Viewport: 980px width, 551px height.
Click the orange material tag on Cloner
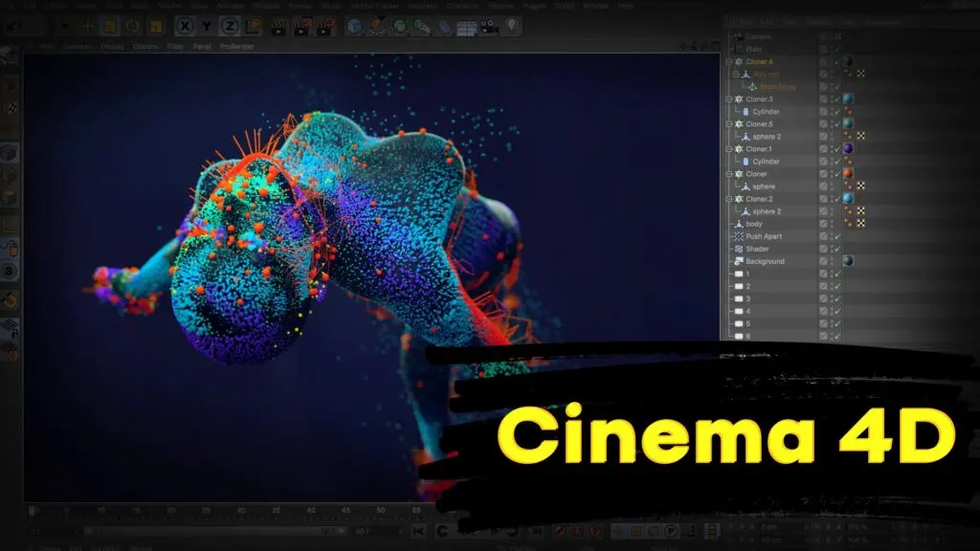click(x=848, y=173)
